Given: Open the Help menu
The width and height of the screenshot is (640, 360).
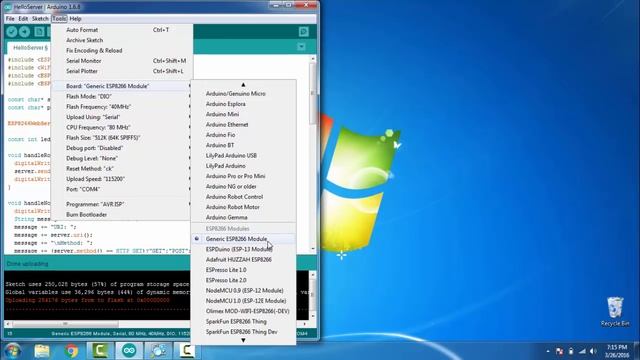Looking at the screenshot, I should 75,19.
